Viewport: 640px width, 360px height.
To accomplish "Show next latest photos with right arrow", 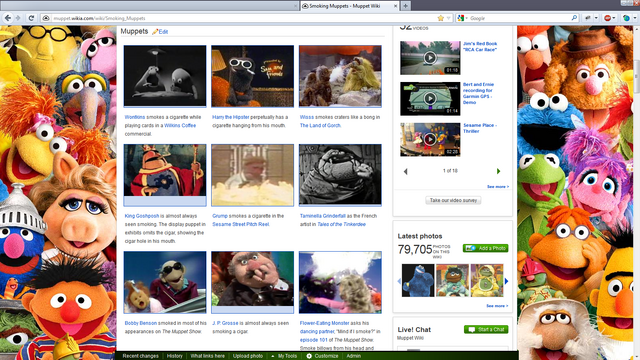I will tap(506, 281).
